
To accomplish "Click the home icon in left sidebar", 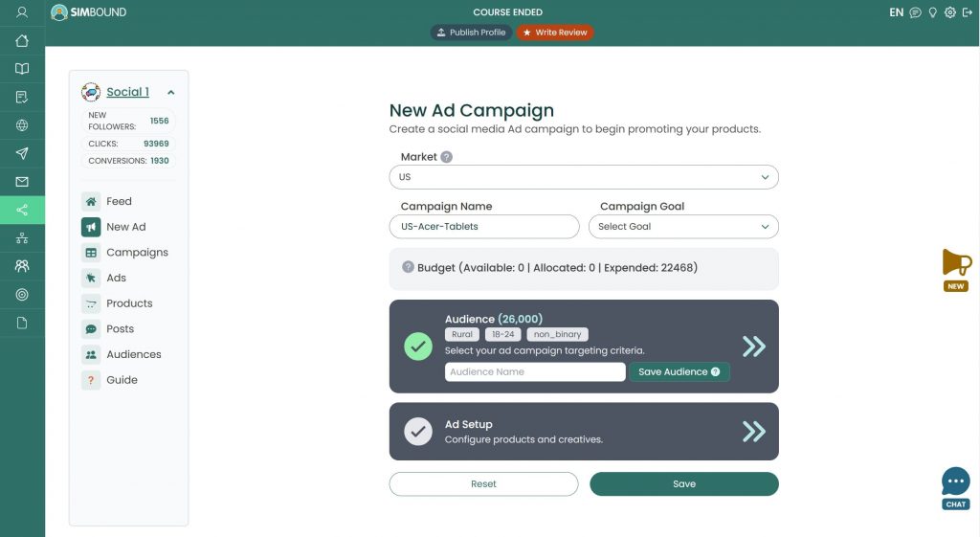I will (22, 41).
